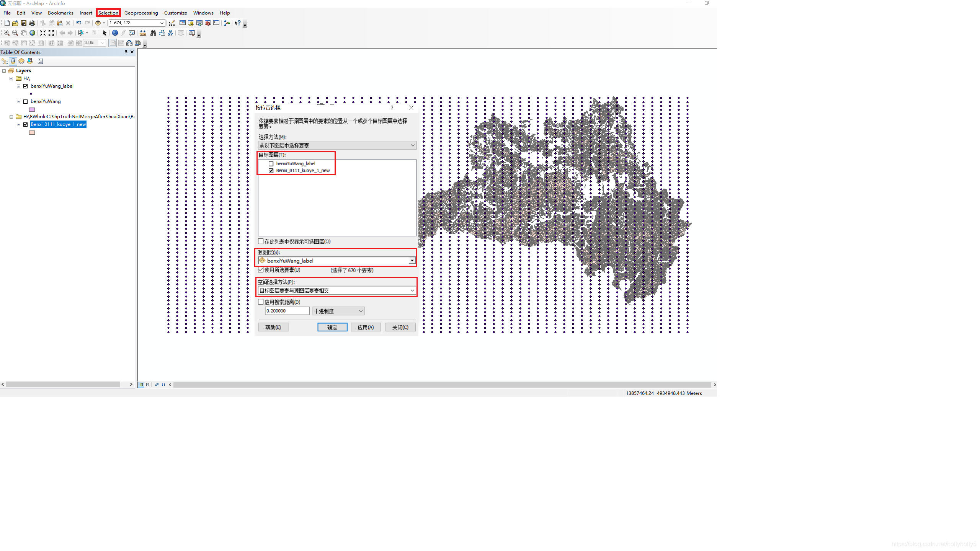Click the Go To XY tool
980x551 pixels.
(170, 33)
